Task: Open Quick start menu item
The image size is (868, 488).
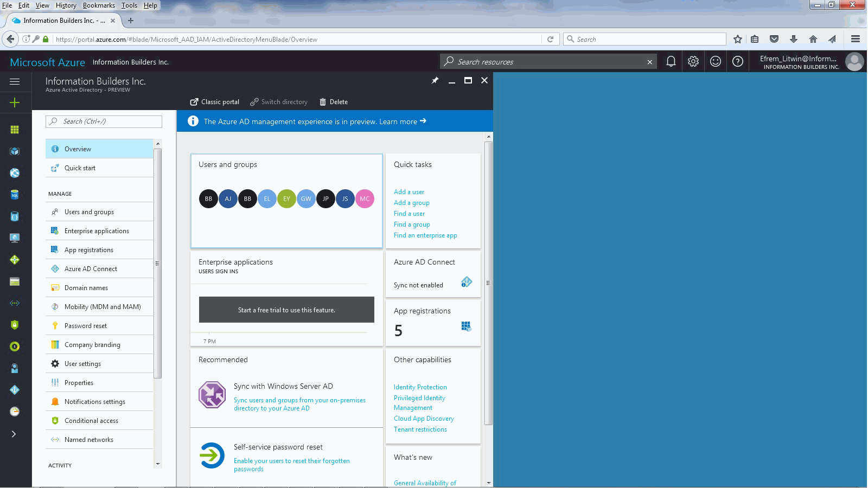Action: point(99,168)
